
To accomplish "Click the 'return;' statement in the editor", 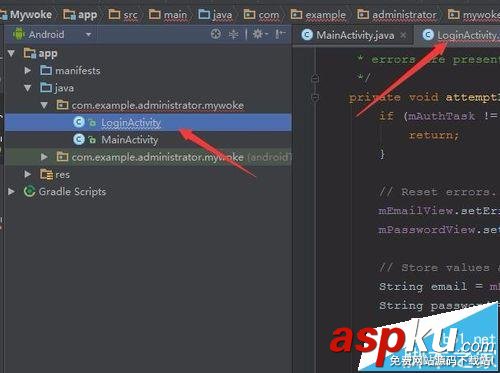I will pyautogui.click(x=434, y=135).
